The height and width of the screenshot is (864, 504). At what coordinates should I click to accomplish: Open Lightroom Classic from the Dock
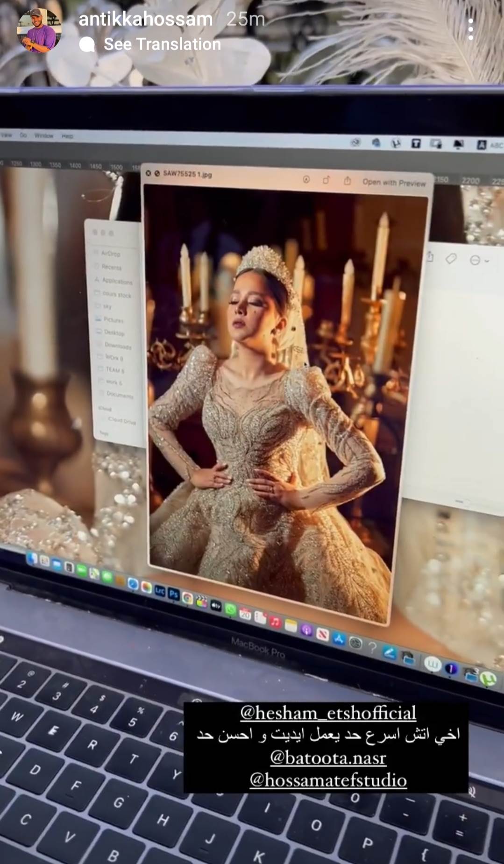click(160, 591)
